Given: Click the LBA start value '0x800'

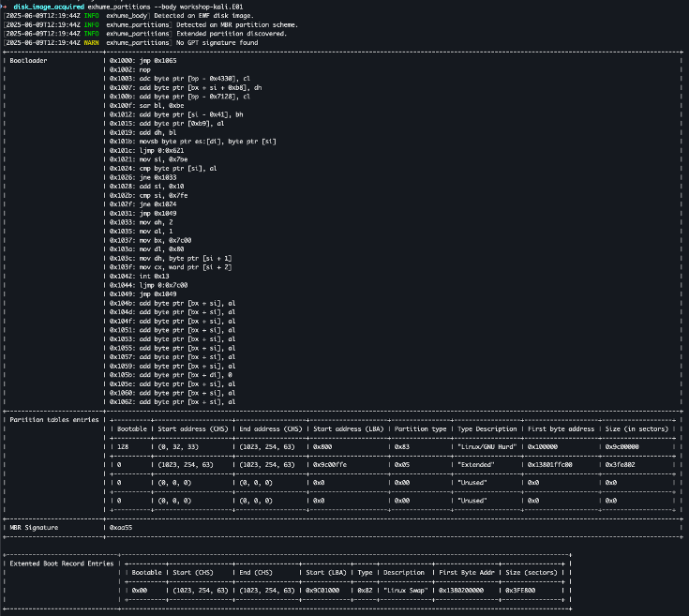Looking at the screenshot, I should pos(322,447).
